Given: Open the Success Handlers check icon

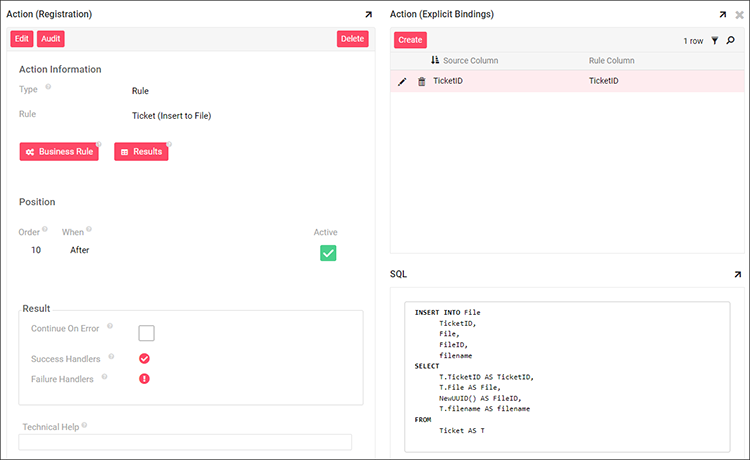Looking at the screenshot, I should [144, 358].
